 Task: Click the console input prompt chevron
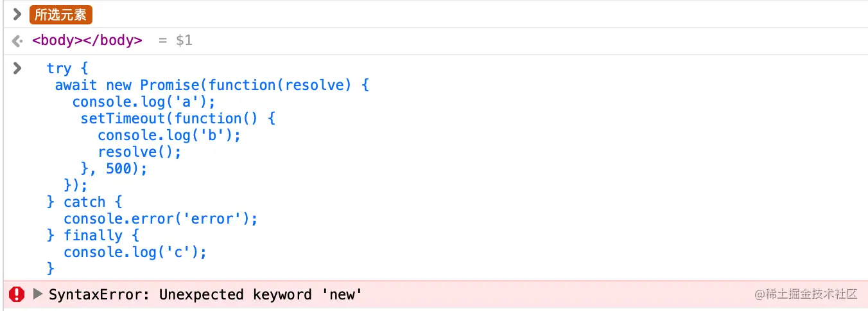[x=17, y=68]
